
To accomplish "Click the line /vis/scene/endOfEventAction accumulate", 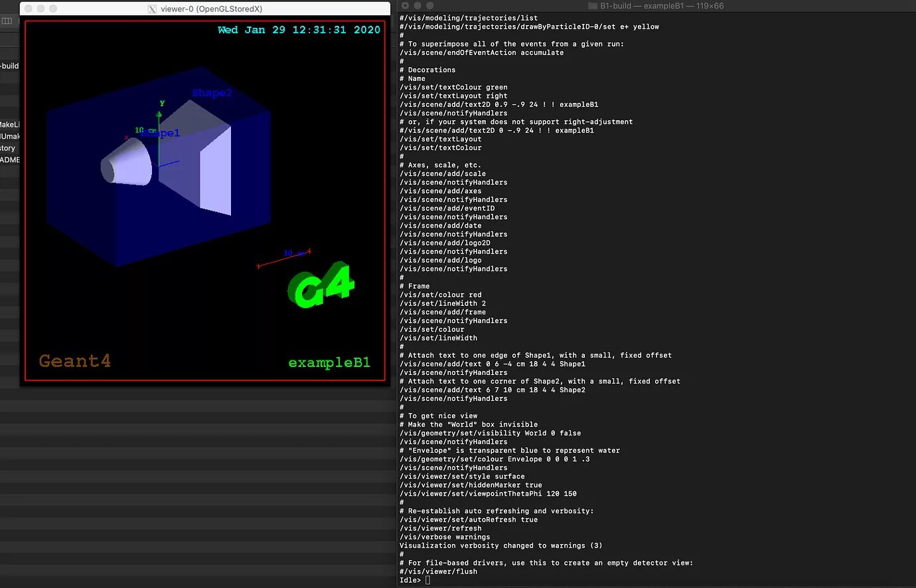I will [481, 52].
